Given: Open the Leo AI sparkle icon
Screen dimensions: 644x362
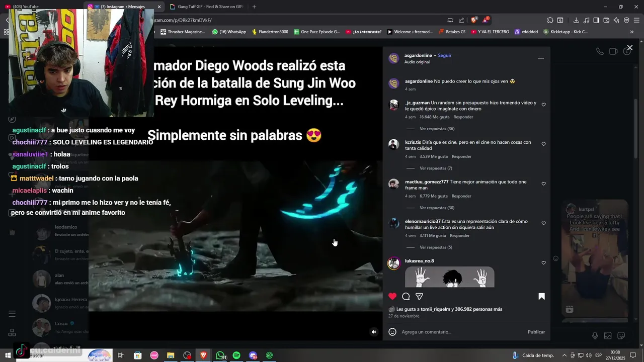Looking at the screenshot, I should click(x=616, y=20).
